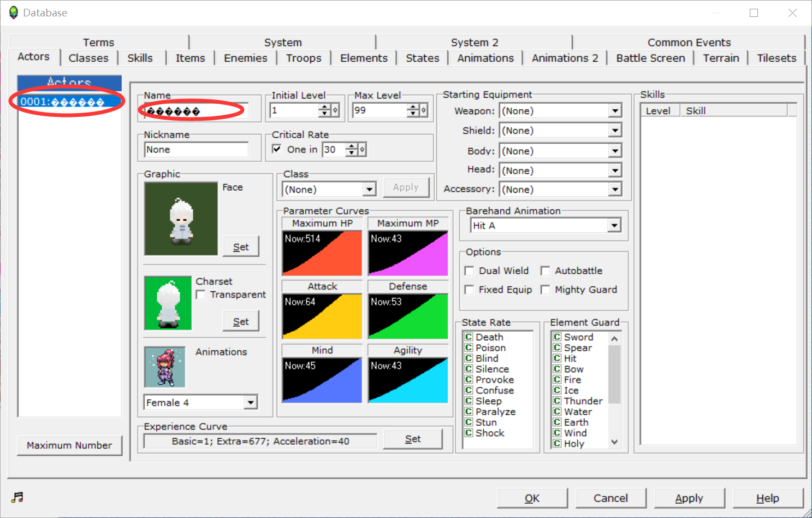Toggle the Critical Rate checkbox

[277, 149]
